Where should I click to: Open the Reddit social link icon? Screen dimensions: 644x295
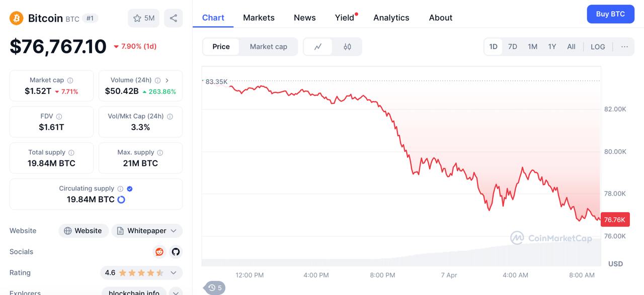[x=159, y=252]
